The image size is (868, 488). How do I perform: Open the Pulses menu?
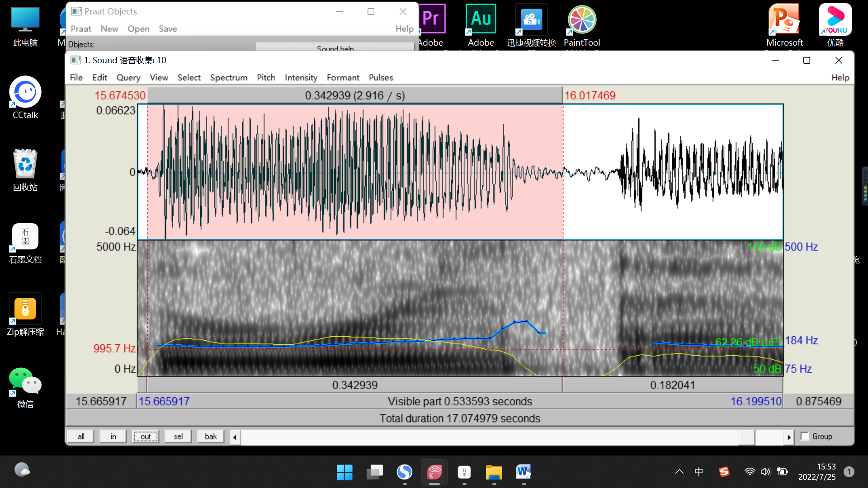(381, 77)
